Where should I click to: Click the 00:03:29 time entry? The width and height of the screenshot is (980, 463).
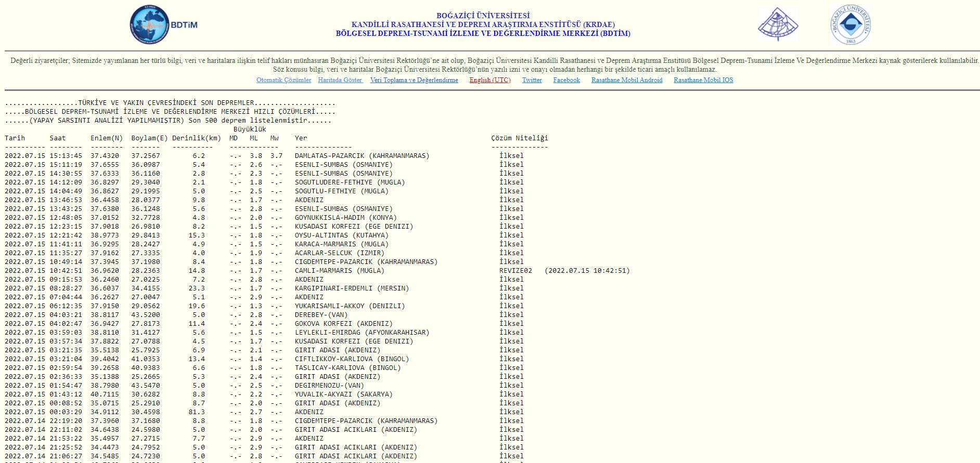(66, 412)
